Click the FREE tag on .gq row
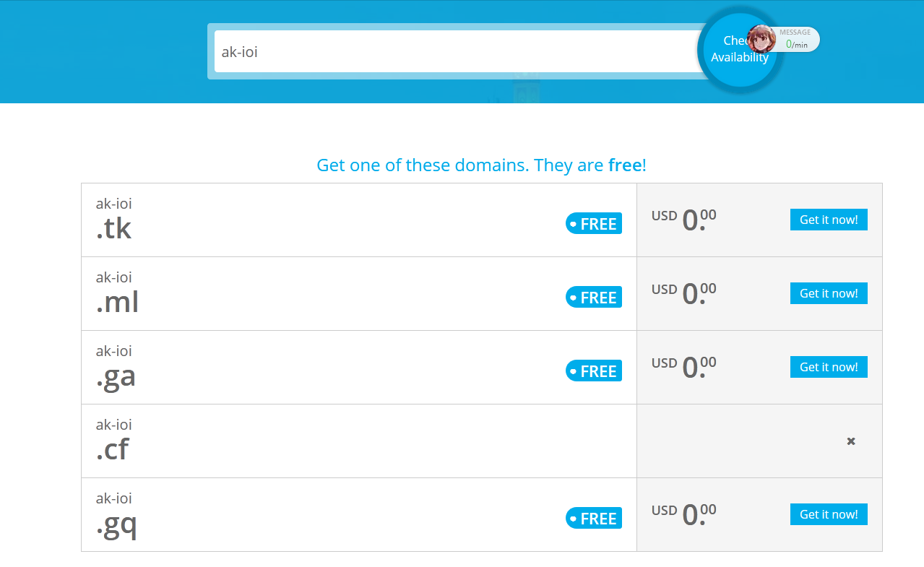Screen dimensions: 924x567 pyautogui.click(x=594, y=519)
